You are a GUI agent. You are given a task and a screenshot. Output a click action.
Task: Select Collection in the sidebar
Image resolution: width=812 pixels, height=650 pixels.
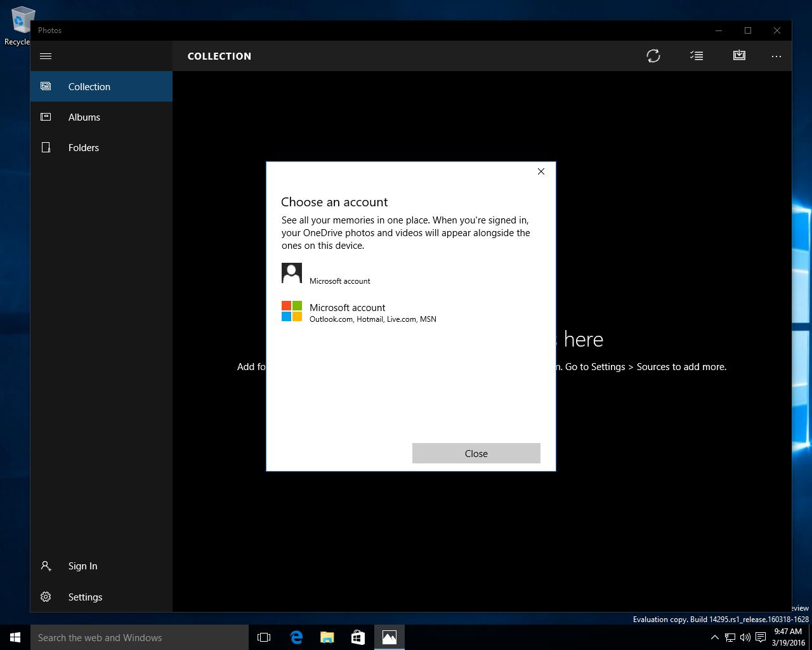coord(101,86)
